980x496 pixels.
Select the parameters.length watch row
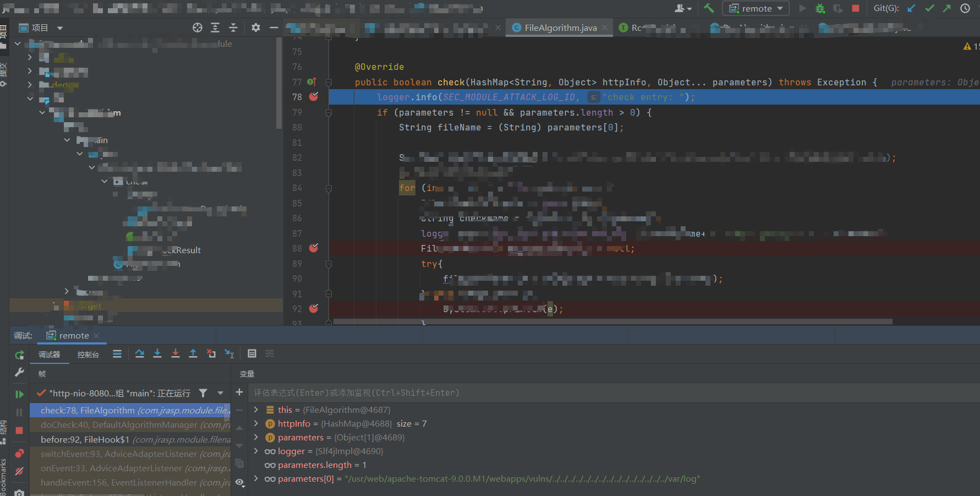coord(614,465)
